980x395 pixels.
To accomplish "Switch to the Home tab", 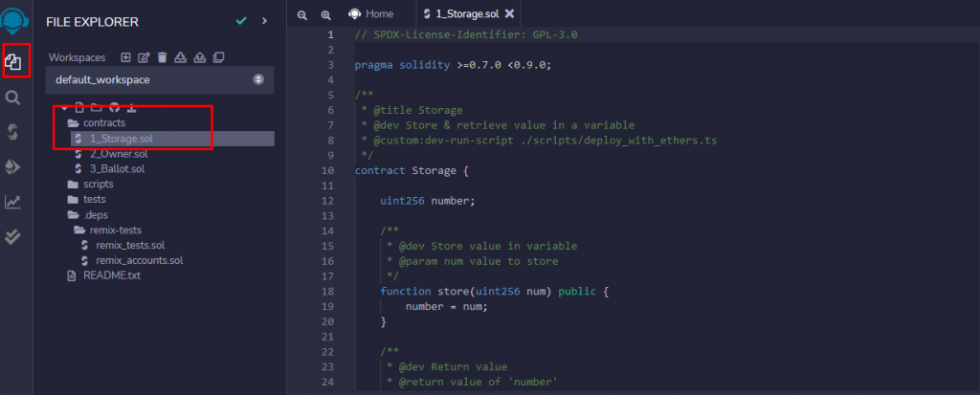I will tap(372, 13).
